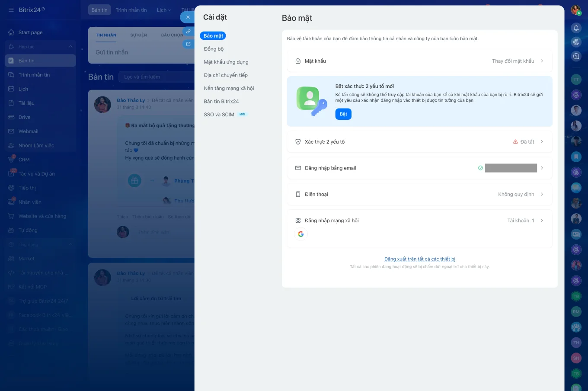
Task: Select Bảo mật in the settings menu
Action: (x=213, y=36)
